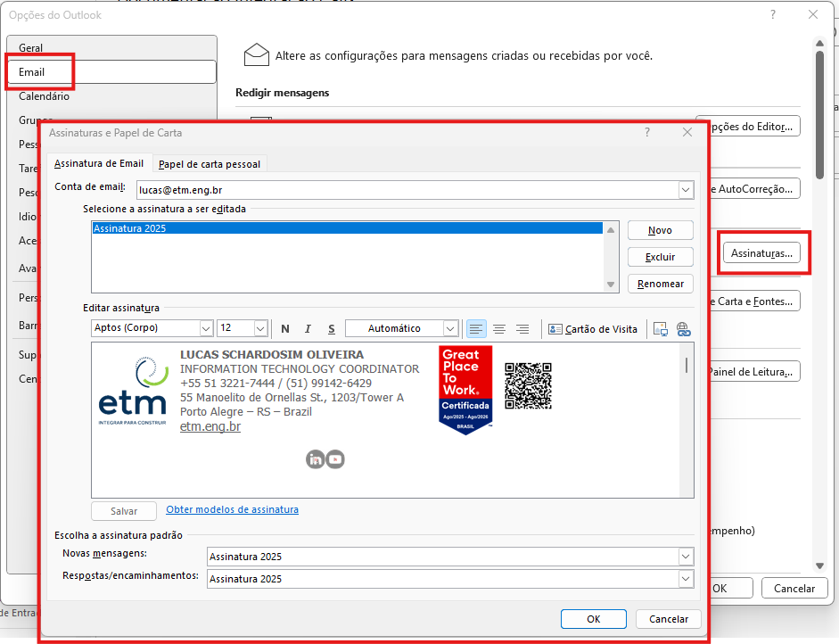This screenshot has height=644, width=839.
Task: Expand the Novas mensagens signature dropdown
Action: [x=685, y=557]
